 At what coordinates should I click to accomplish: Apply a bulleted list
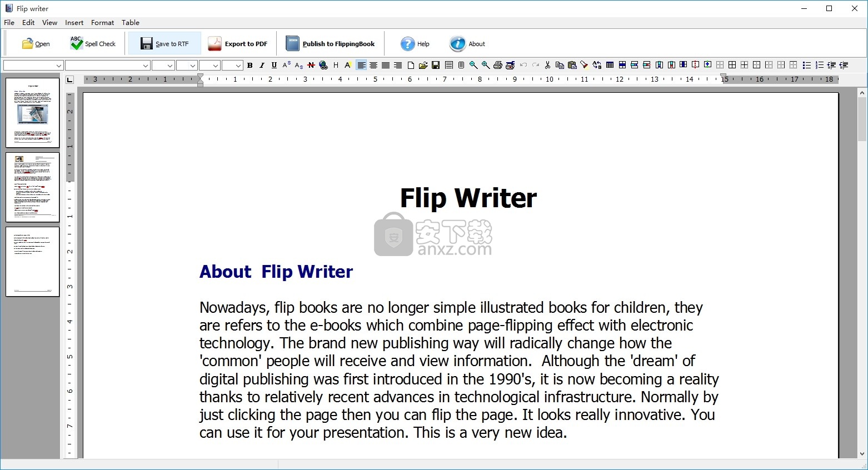click(807, 66)
